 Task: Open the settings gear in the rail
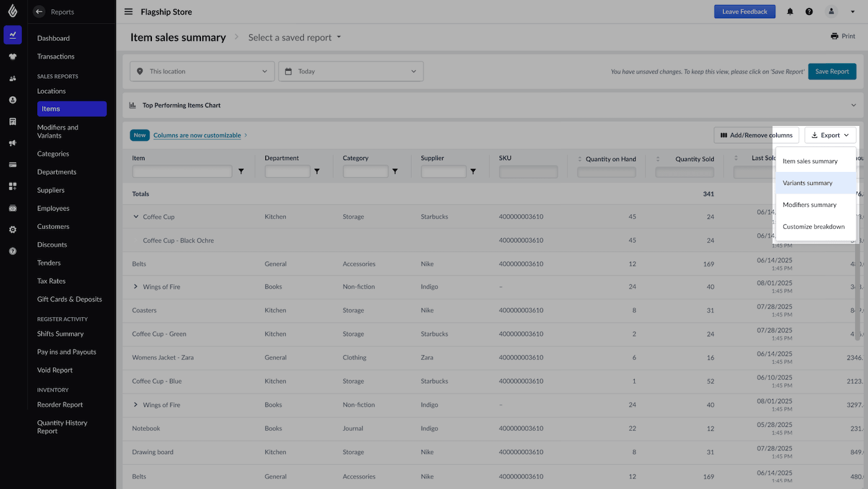(x=12, y=230)
